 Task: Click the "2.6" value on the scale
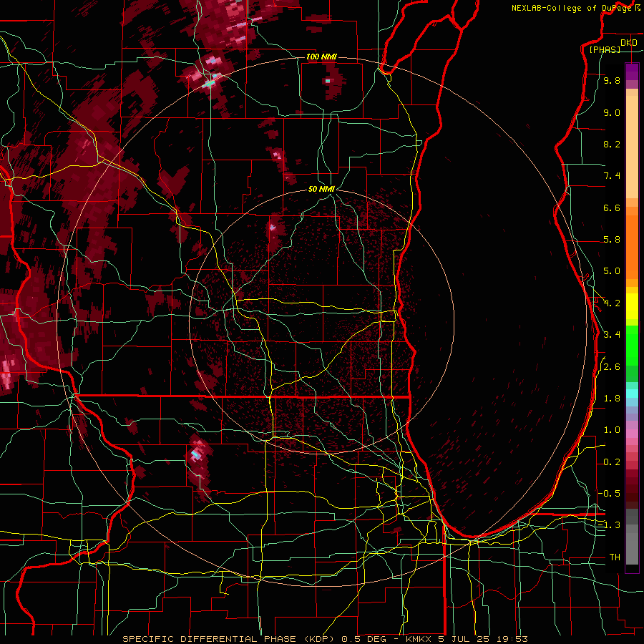pyautogui.click(x=612, y=367)
